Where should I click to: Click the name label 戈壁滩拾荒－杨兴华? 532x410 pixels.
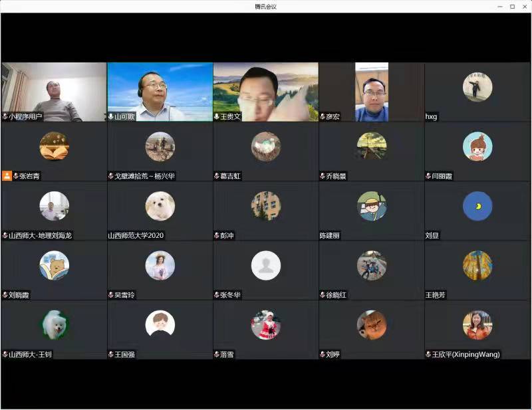click(144, 176)
